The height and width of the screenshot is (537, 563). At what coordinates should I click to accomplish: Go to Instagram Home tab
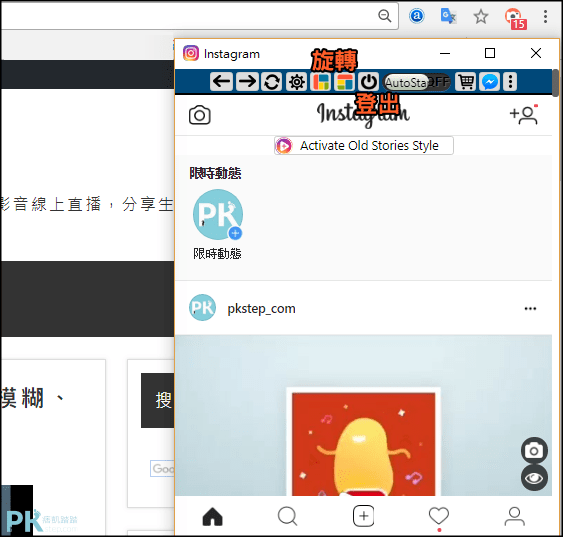click(213, 517)
